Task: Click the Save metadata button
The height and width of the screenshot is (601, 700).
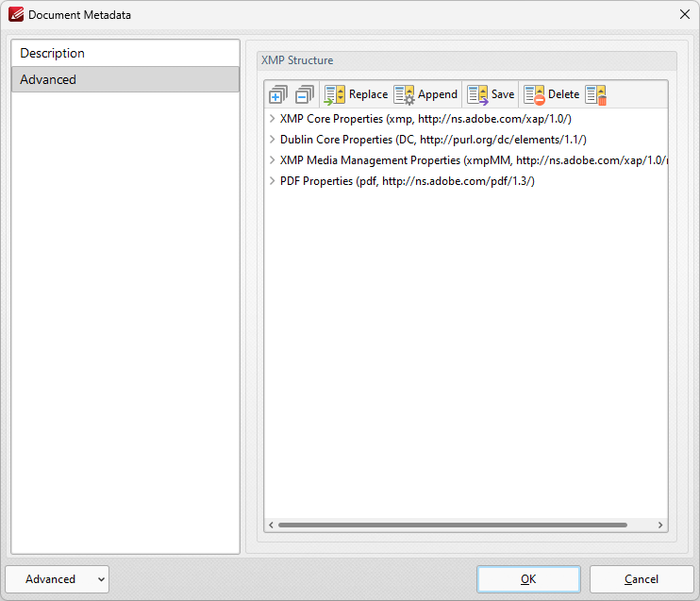Action: tap(491, 94)
